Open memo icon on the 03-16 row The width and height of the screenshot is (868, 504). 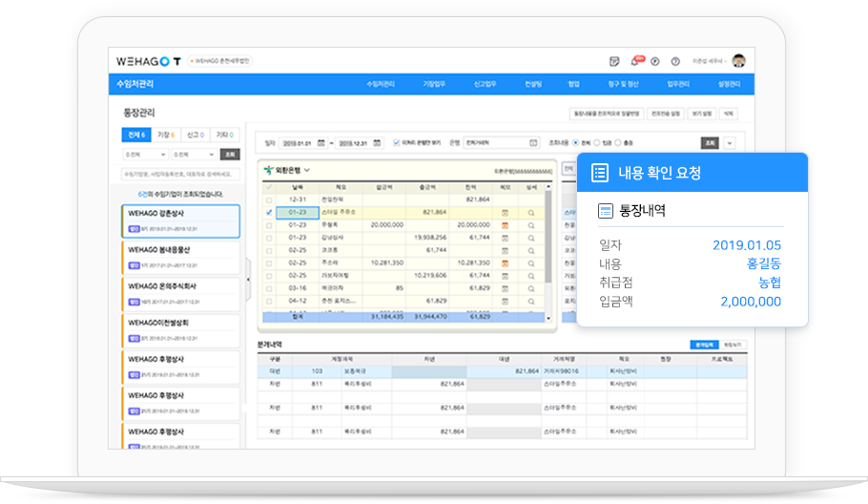(505, 288)
